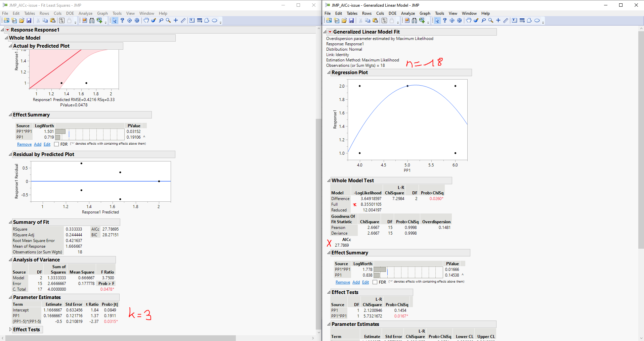The image size is (644, 341).
Task: Collapse Parameter Estimates in Generalized Linear Model window
Action: click(x=329, y=324)
